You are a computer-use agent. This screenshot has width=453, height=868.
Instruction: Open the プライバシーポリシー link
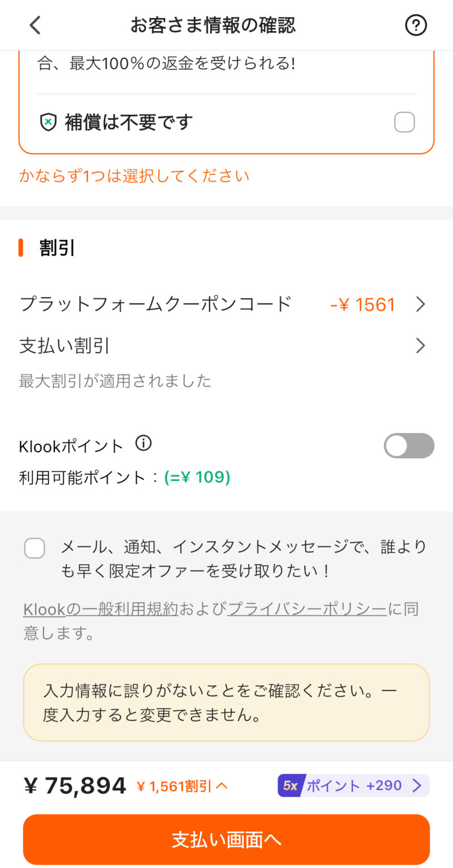tap(307, 609)
